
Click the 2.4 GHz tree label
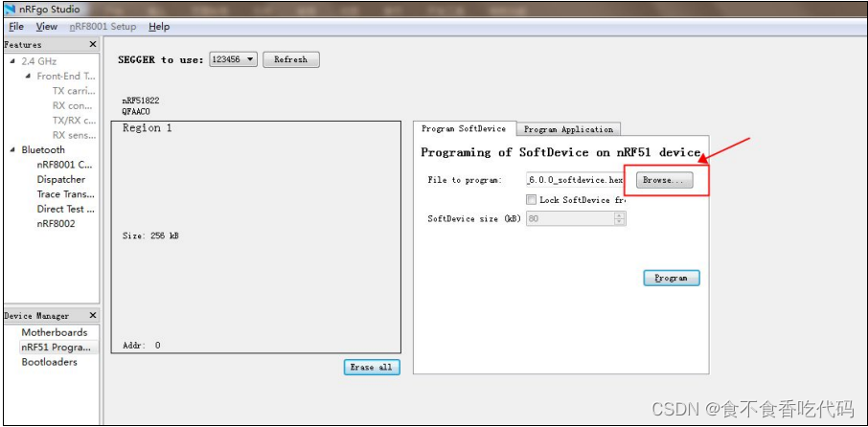39,61
